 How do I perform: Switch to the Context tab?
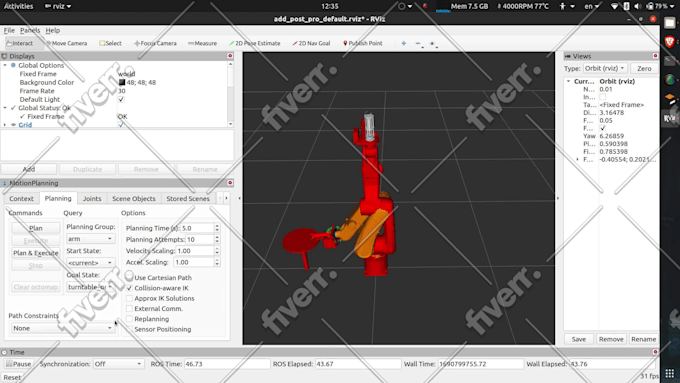[x=21, y=198]
